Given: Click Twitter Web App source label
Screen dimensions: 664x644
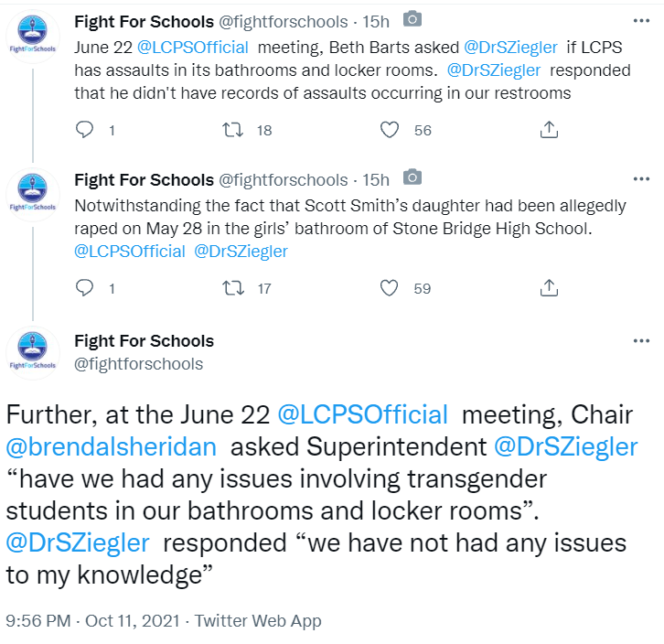Looking at the screenshot, I should [x=258, y=621].
